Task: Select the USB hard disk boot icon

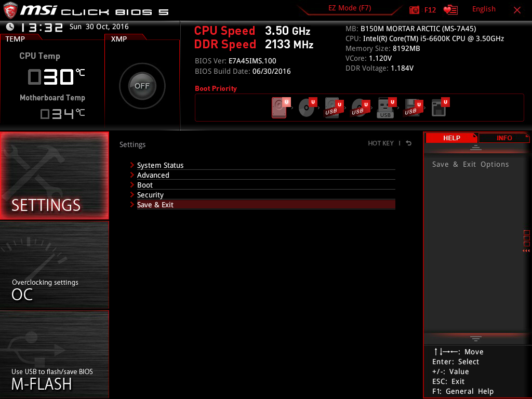Action: (334, 108)
